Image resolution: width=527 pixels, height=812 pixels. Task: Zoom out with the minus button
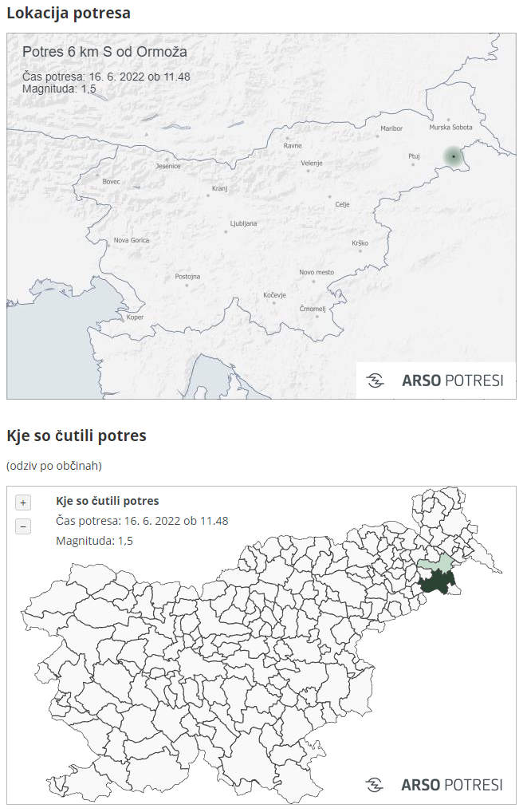pyautogui.click(x=23, y=526)
